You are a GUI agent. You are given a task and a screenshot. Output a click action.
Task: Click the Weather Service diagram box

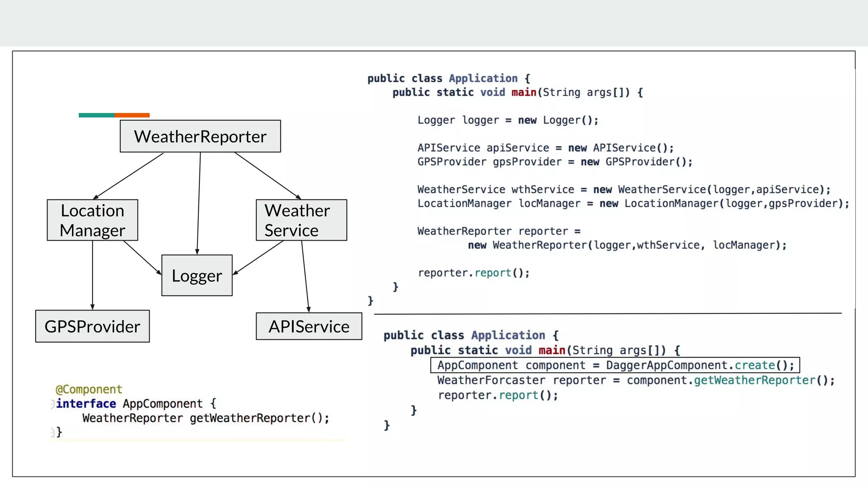point(301,220)
